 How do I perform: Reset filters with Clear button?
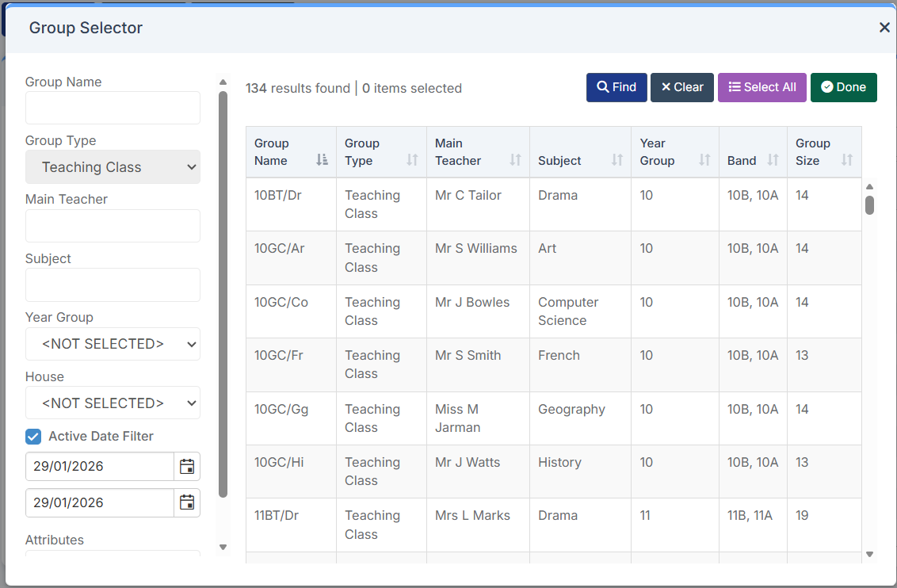pyautogui.click(x=682, y=87)
